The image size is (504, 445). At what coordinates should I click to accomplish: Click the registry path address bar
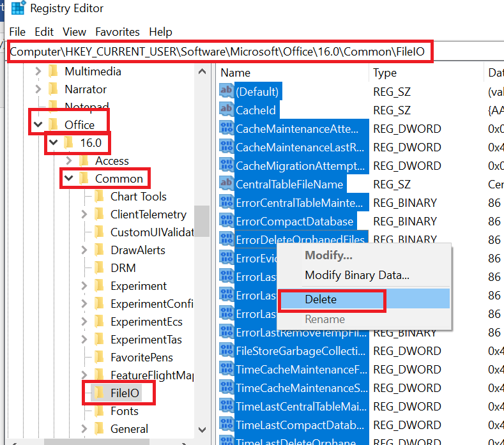coord(256,52)
